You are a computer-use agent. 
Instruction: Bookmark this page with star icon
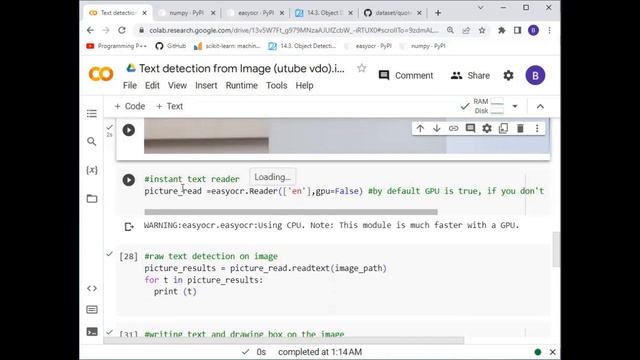pos(482,30)
